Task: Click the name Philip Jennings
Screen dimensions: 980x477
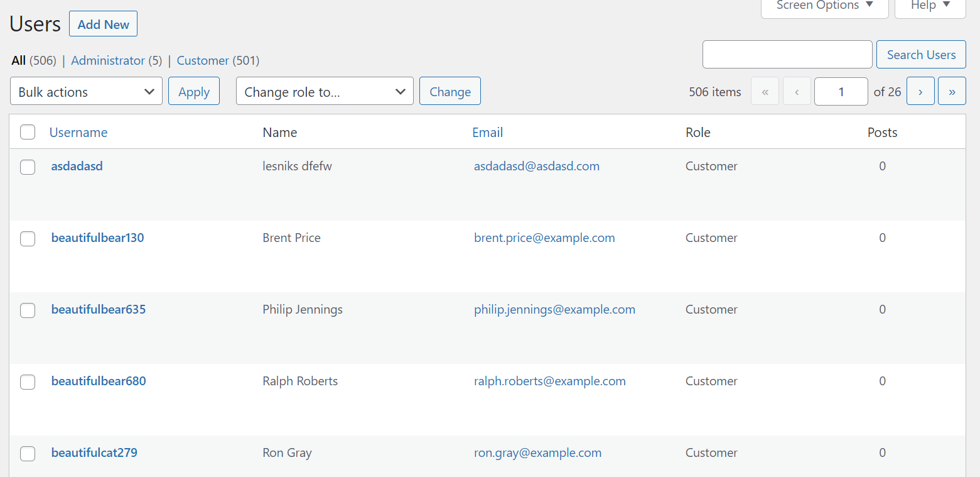Action: (303, 310)
